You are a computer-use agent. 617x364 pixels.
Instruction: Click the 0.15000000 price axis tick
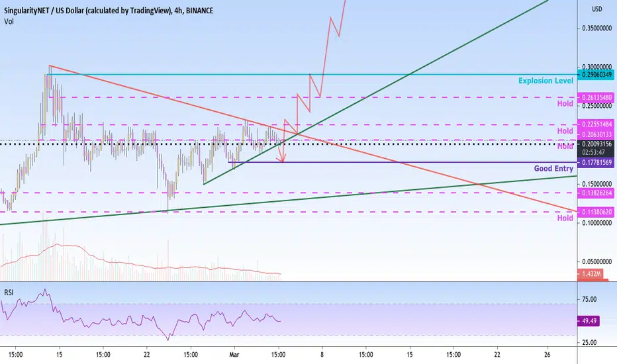pos(596,184)
